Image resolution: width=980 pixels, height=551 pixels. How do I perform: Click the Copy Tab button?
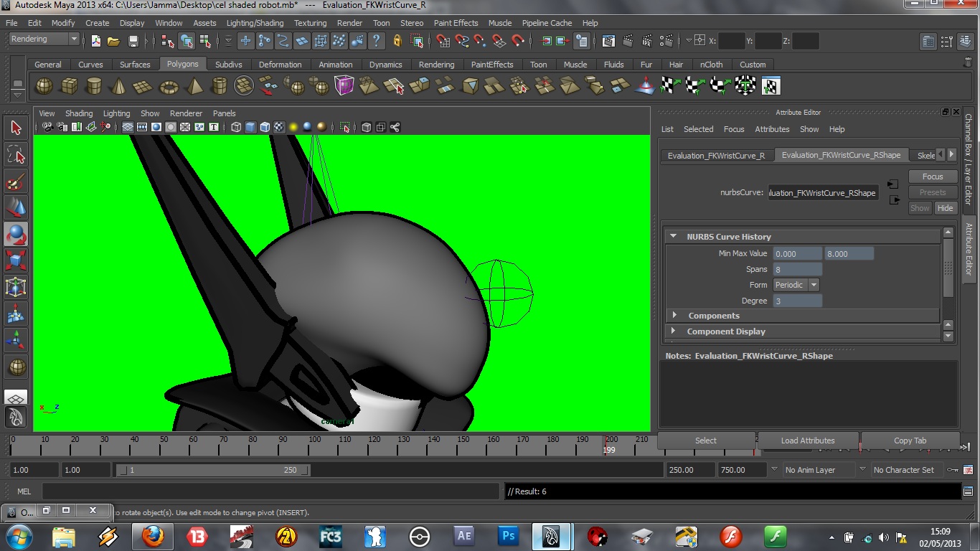[910, 440]
